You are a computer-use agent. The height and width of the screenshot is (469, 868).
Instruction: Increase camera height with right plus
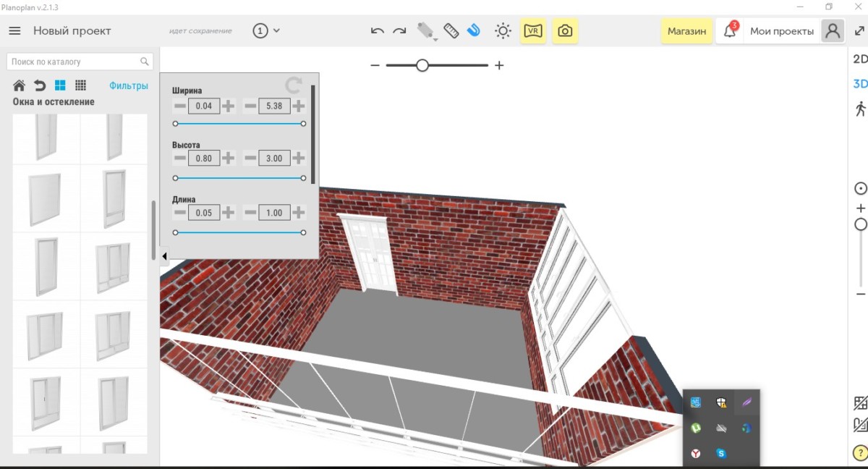coord(861,208)
